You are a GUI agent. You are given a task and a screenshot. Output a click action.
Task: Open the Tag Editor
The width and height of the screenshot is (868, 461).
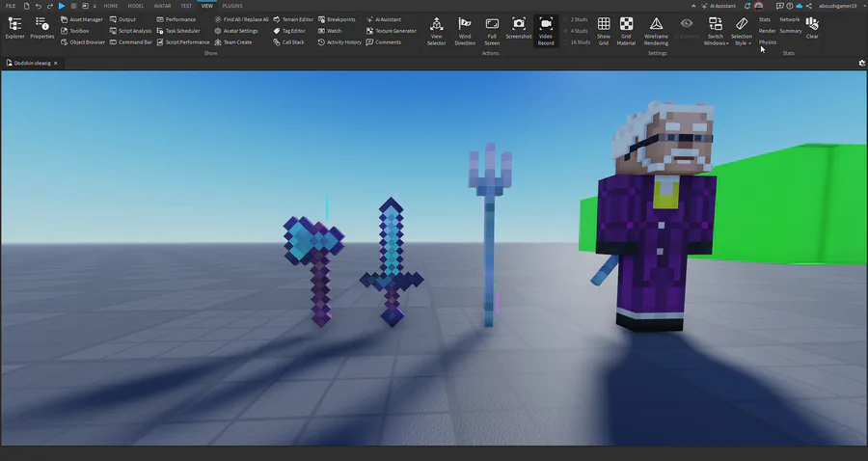[289, 31]
